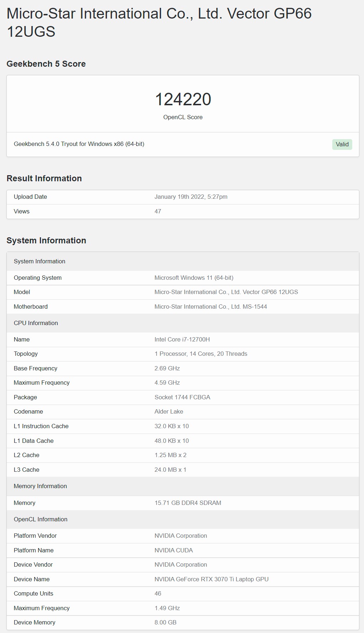
Task: Click the page title Vector GP66 12UGS
Action: point(159,22)
